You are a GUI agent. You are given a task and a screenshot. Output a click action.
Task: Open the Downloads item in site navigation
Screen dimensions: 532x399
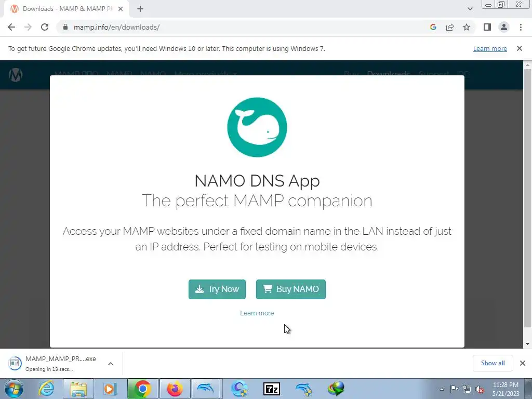389,73
